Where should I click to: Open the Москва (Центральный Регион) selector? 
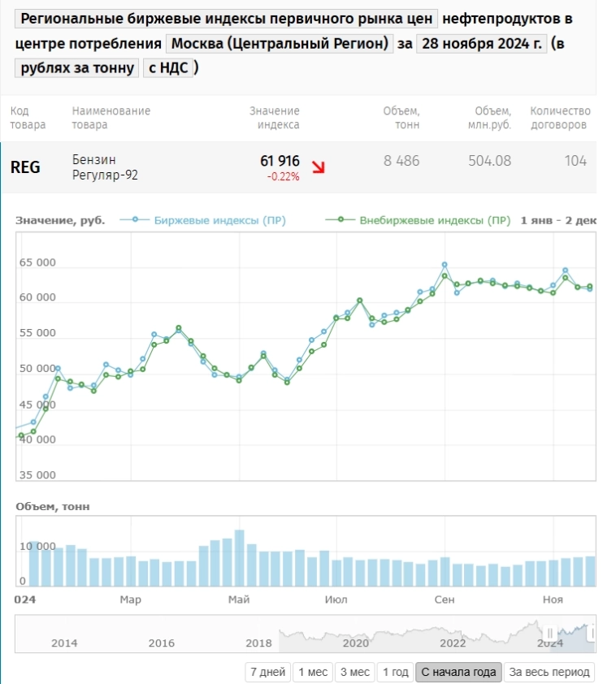(x=279, y=44)
